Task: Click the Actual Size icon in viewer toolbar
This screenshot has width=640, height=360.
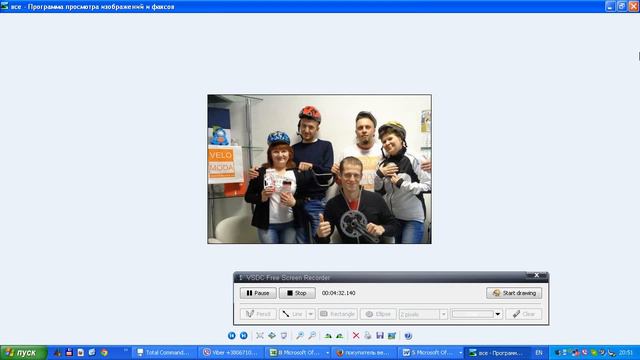Action: (x=272, y=336)
